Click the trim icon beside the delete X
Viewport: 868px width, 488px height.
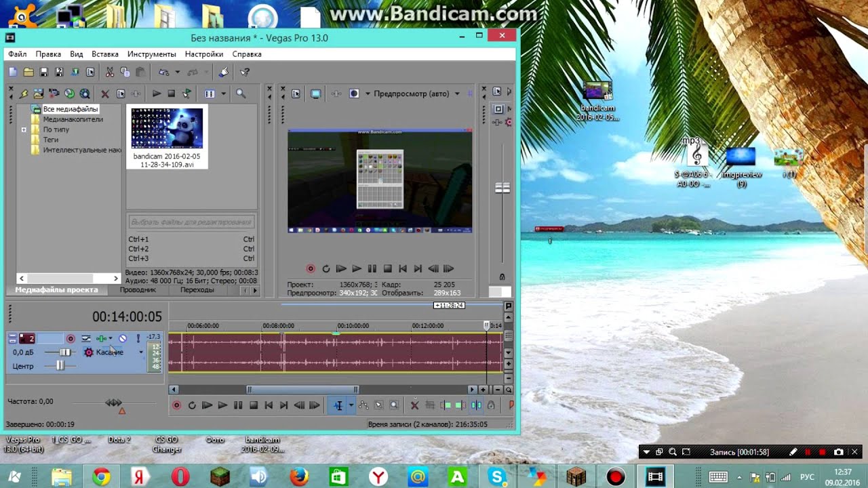click(x=430, y=405)
